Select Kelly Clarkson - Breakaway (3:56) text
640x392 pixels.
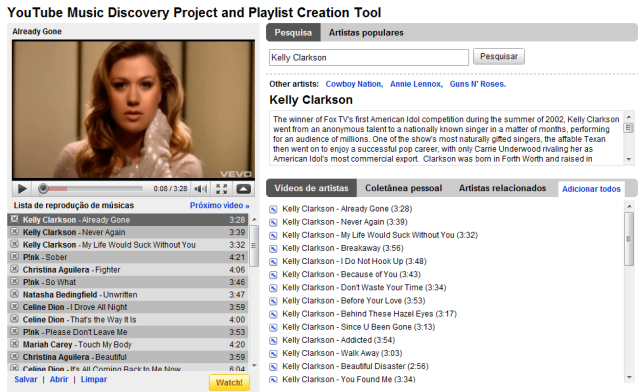(x=342, y=248)
